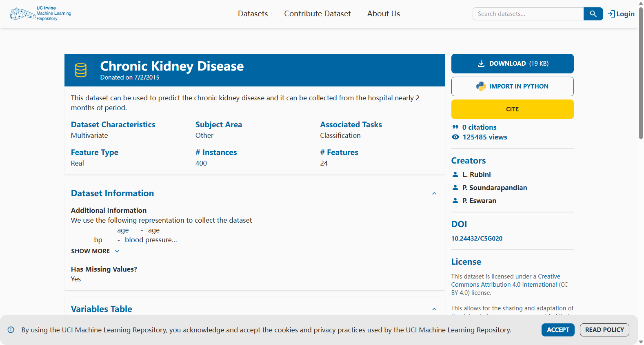Click READ POLICY button
644x345 pixels.
click(x=604, y=330)
